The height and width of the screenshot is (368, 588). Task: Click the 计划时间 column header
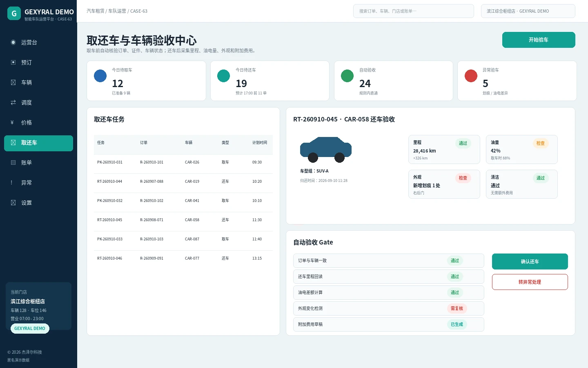tap(260, 143)
